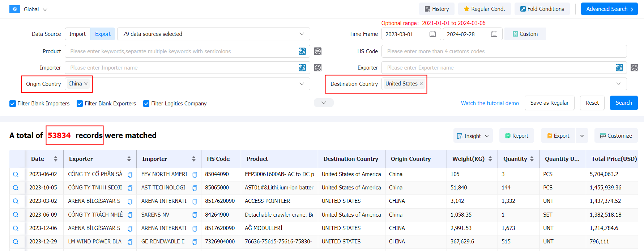This screenshot has width=644, height=251.
Task: Click magnifier icon on 2023-06-02 record row
Action: [16, 174]
